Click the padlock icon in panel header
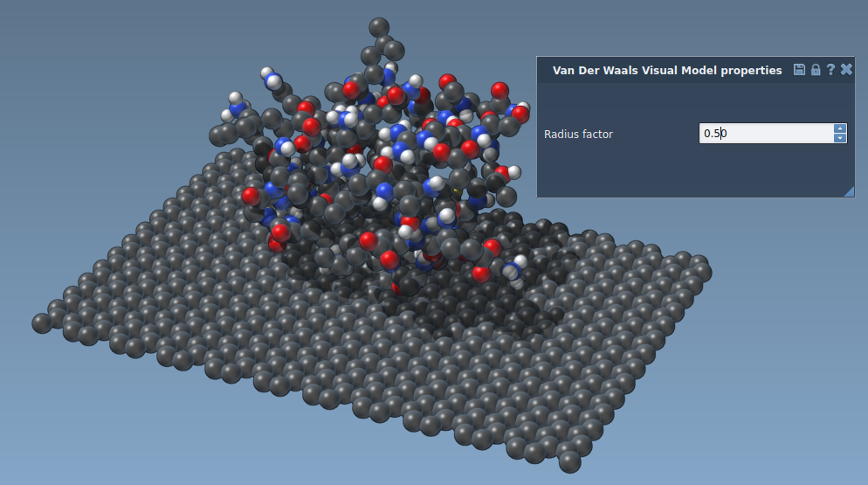This screenshot has height=485, width=868. pyautogui.click(x=815, y=70)
